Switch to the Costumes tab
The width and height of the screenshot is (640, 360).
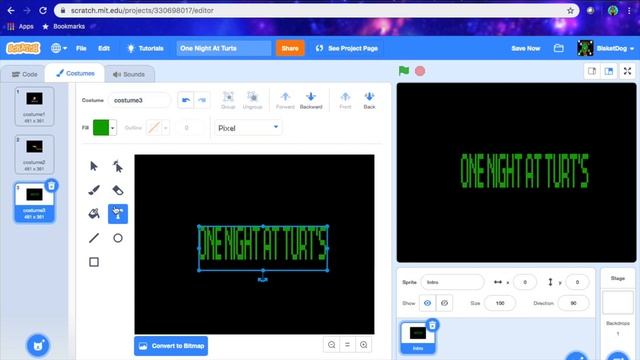[75, 73]
